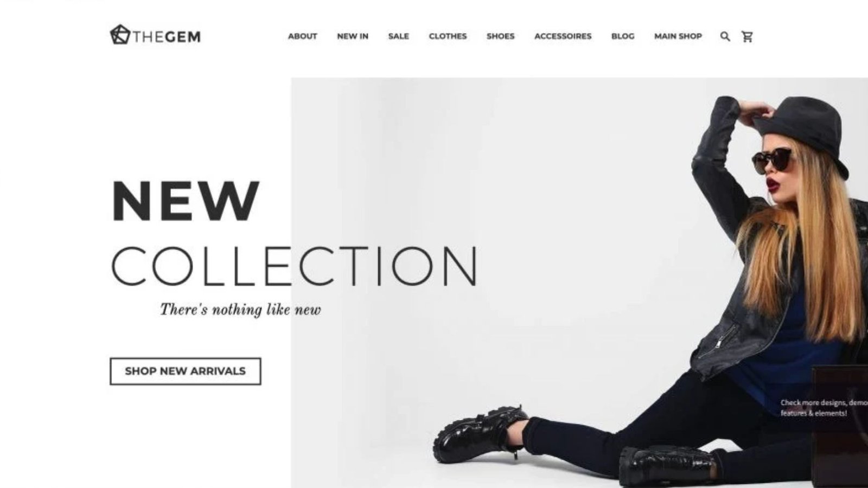
Task: Visit the Blog page link
Action: (623, 36)
